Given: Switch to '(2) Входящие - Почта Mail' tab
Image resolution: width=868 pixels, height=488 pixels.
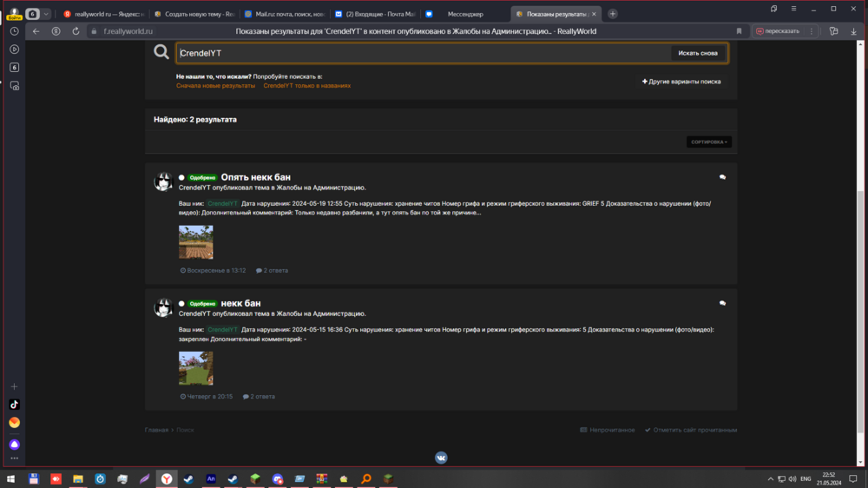Looking at the screenshot, I should [375, 14].
